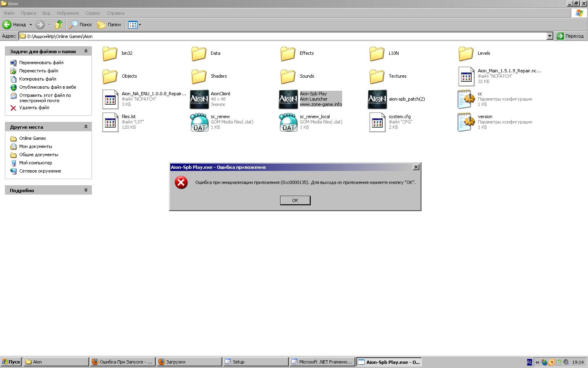Open the Views mode dropdown
Viewport: 588px width, 368px height.
pos(135,25)
